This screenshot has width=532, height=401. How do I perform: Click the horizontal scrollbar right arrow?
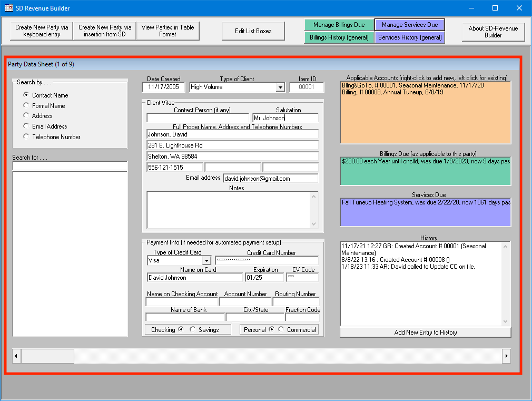507,356
